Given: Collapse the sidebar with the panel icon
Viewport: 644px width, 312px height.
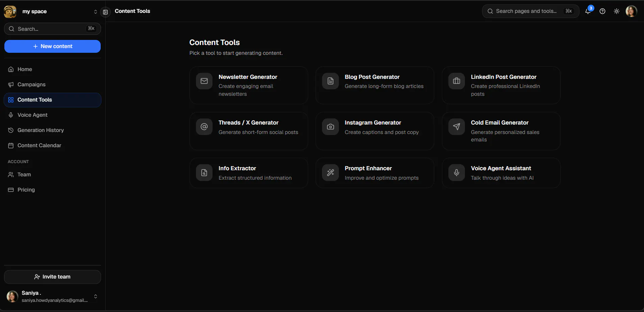Looking at the screenshot, I should point(105,12).
